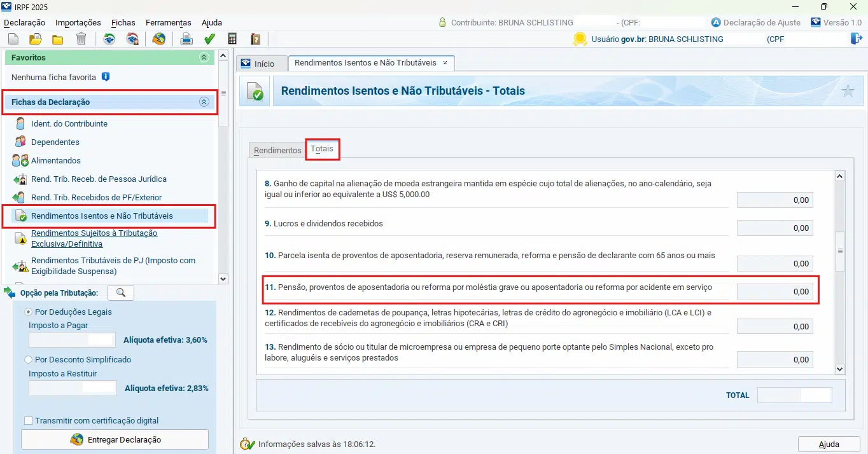Click the help book icon in toolbar
This screenshot has height=454, width=868.
coord(255,39)
